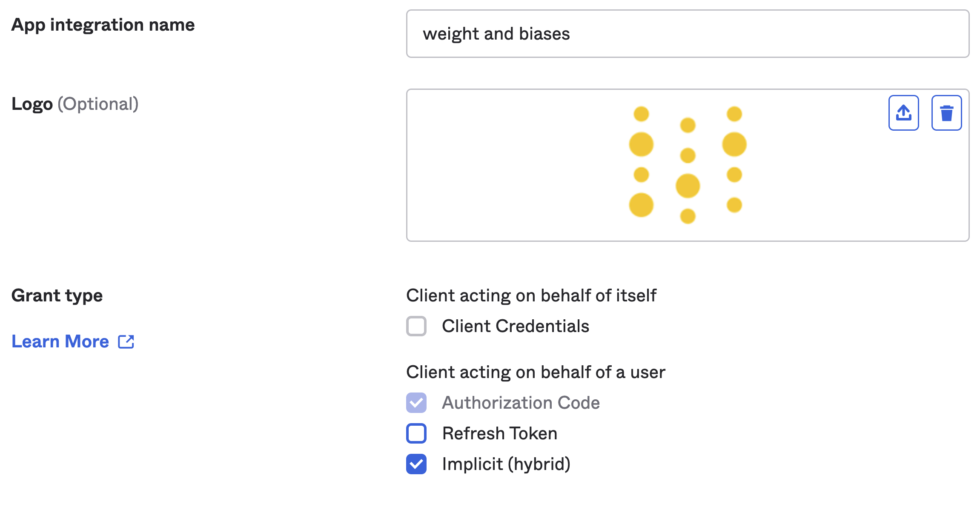Focus the App integration name text field

point(688,34)
